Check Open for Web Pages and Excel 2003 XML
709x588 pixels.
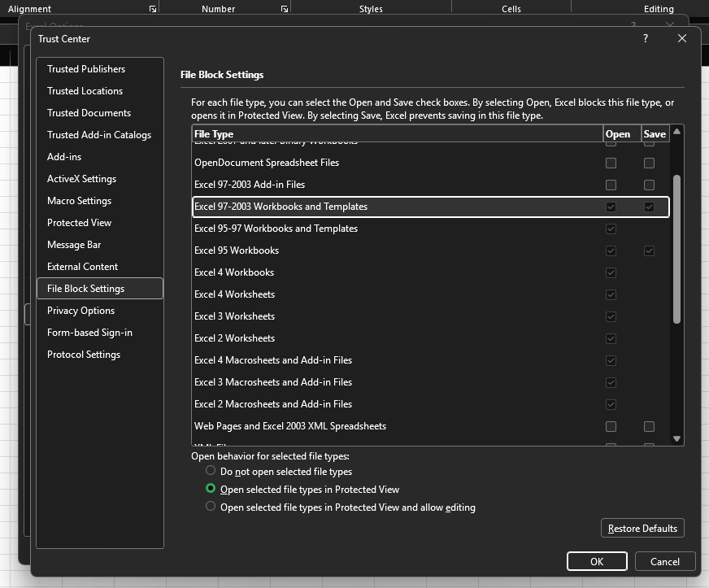pyautogui.click(x=611, y=426)
